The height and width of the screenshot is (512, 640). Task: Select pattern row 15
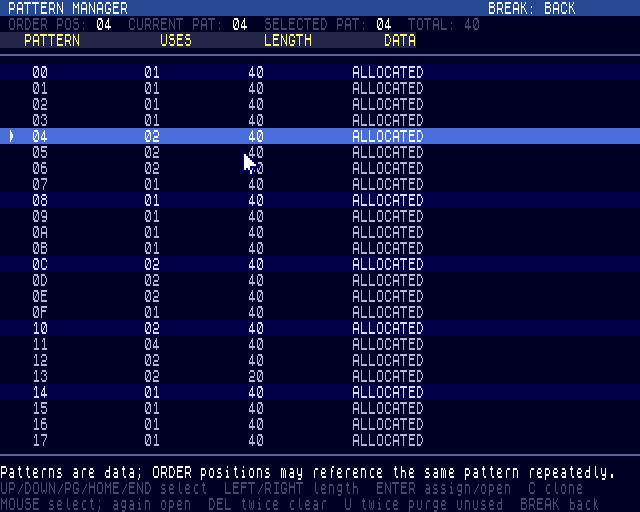coord(320,408)
